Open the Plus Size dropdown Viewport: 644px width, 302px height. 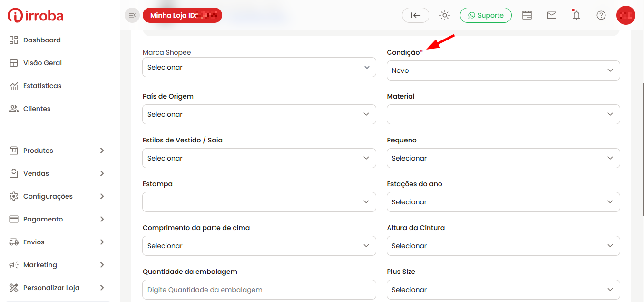click(503, 290)
